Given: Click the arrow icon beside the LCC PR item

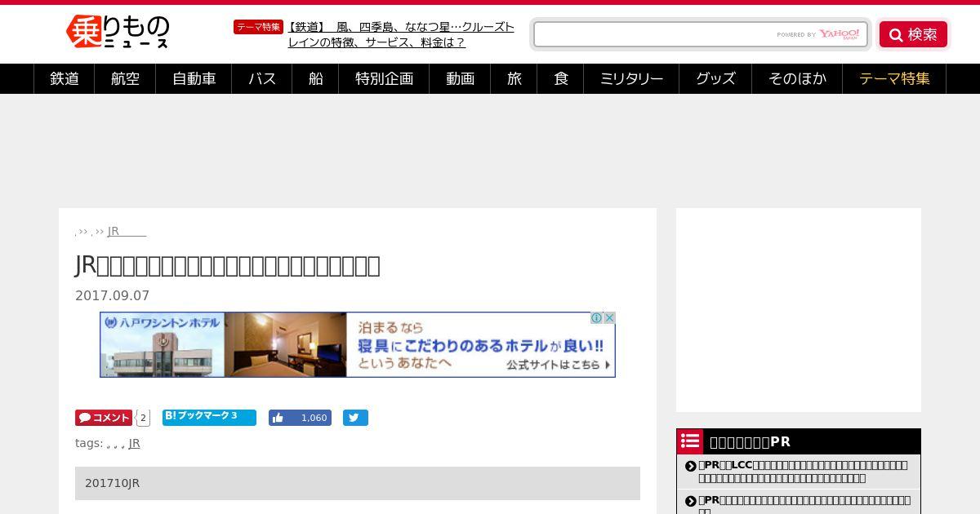Looking at the screenshot, I should (x=691, y=466).
